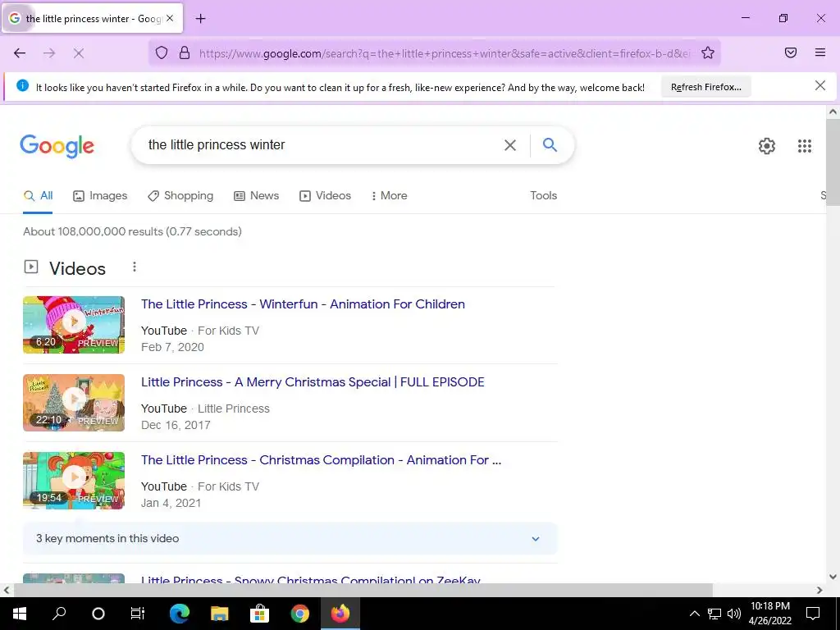Switch to the Images tab
The height and width of the screenshot is (630, 840).
click(x=100, y=195)
